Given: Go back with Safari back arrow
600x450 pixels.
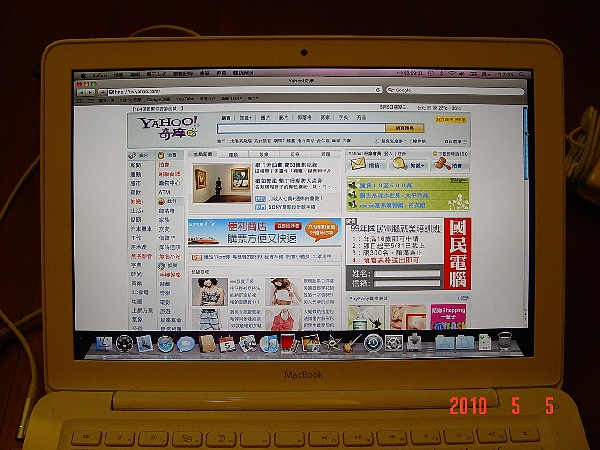Looking at the screenshot, I should click(x=81, y=92).
